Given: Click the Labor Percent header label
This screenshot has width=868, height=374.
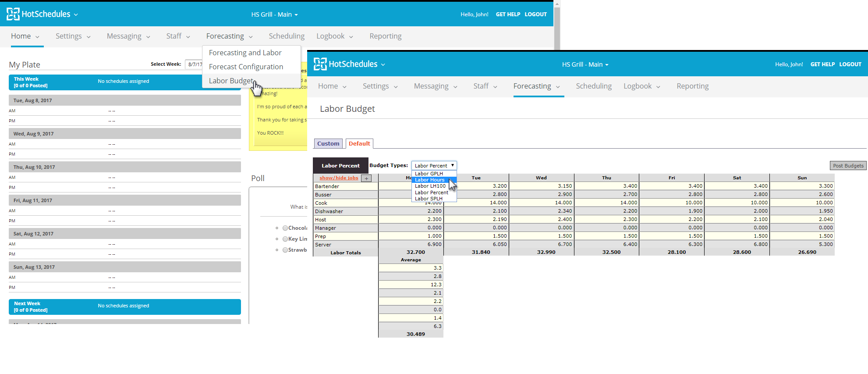Looking at the screenshot, I should (340, 166).
